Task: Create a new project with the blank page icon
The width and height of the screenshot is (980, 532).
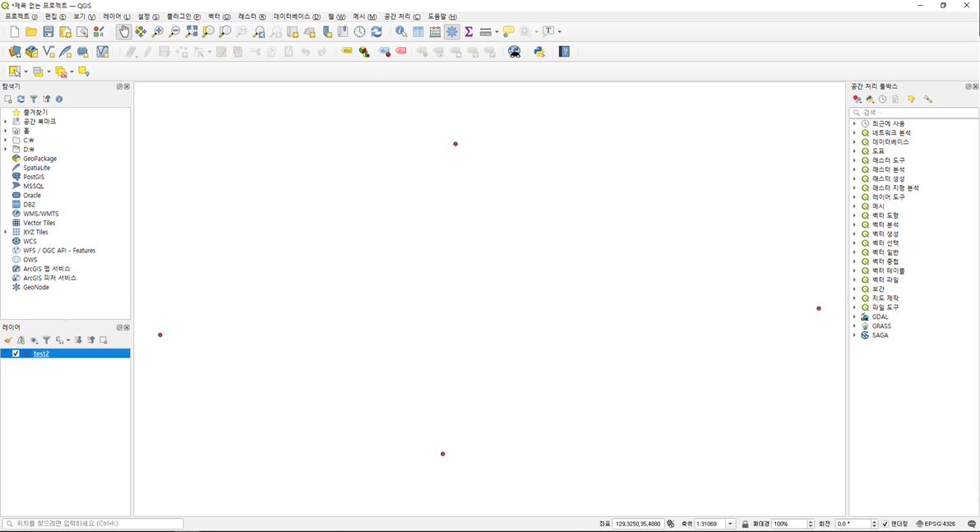Action: 14,31
